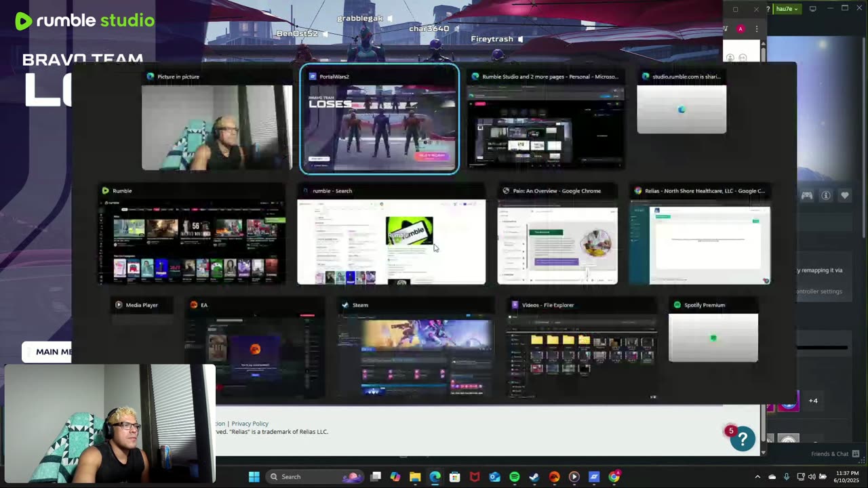Open the Chrome three-dots menu

(757, 28)
